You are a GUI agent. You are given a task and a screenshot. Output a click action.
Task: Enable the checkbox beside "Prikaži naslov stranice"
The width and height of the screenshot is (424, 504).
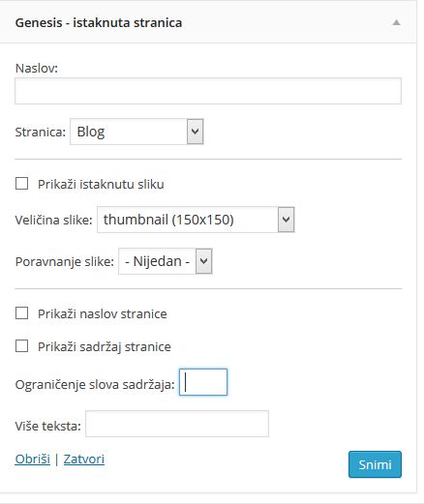point(21,313)
